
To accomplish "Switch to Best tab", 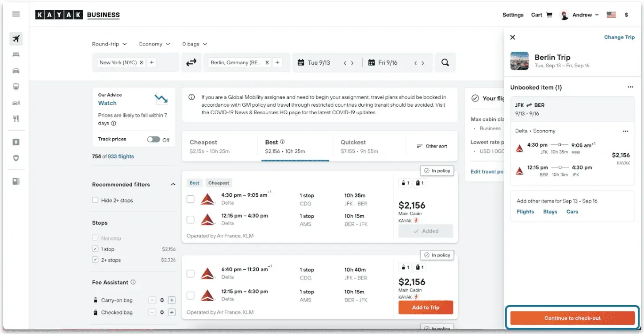I will 295,147.
